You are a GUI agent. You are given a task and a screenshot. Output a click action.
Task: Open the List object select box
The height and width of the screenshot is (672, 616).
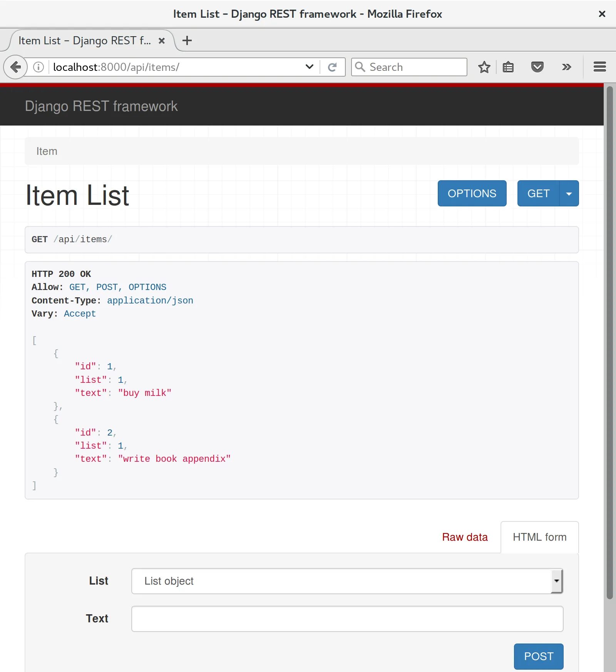click(347, 581)
